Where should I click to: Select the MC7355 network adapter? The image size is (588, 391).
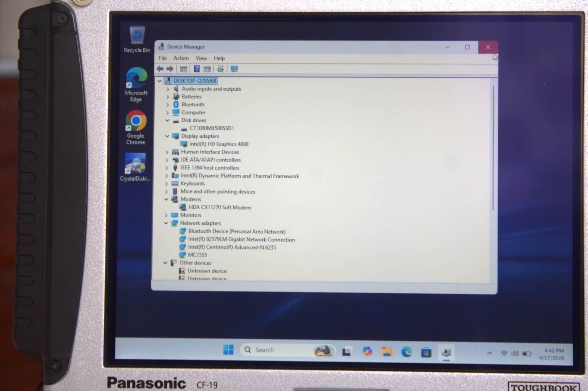pos(197,255)
